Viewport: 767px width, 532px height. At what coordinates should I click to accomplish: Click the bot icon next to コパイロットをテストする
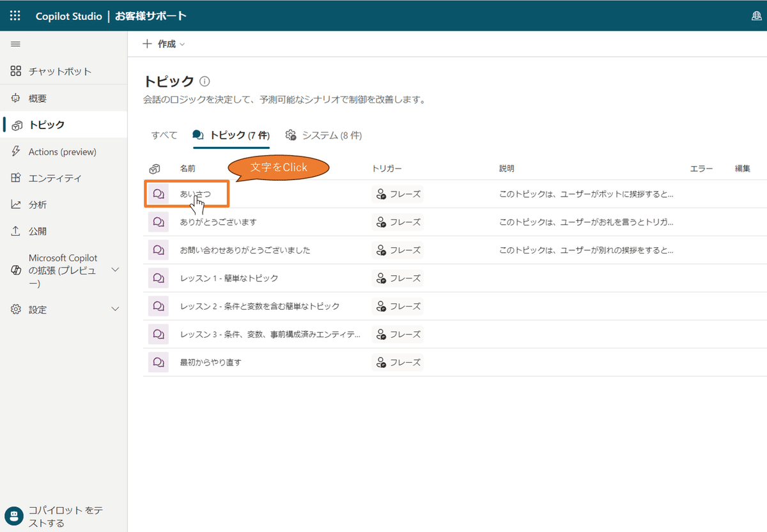click(13, 517)
